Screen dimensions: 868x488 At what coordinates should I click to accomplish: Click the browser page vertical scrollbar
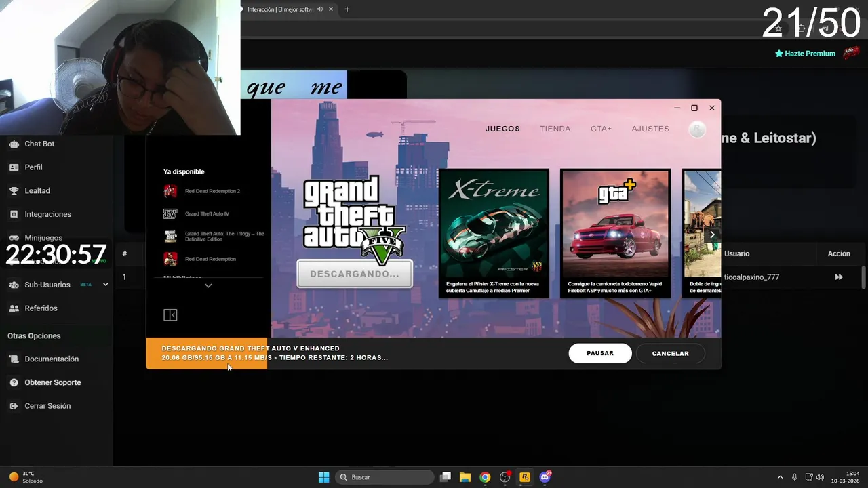(863, 277)
